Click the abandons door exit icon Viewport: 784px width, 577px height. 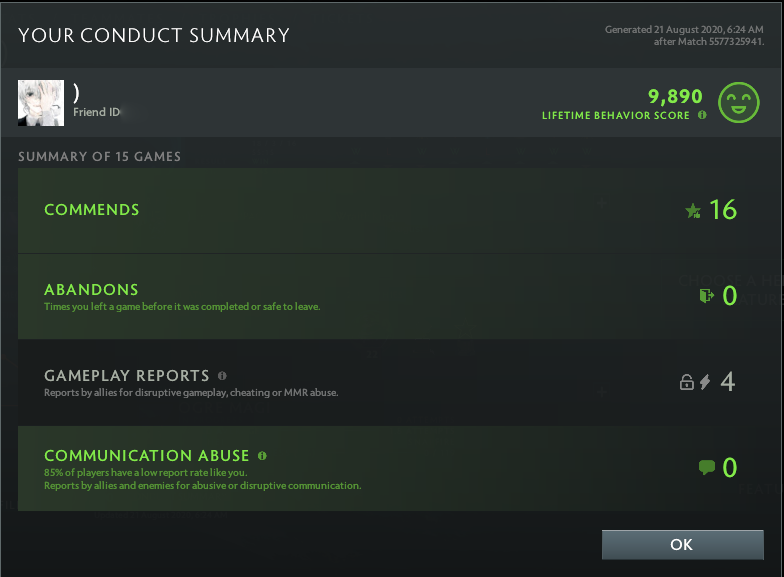tap(706, 296)
